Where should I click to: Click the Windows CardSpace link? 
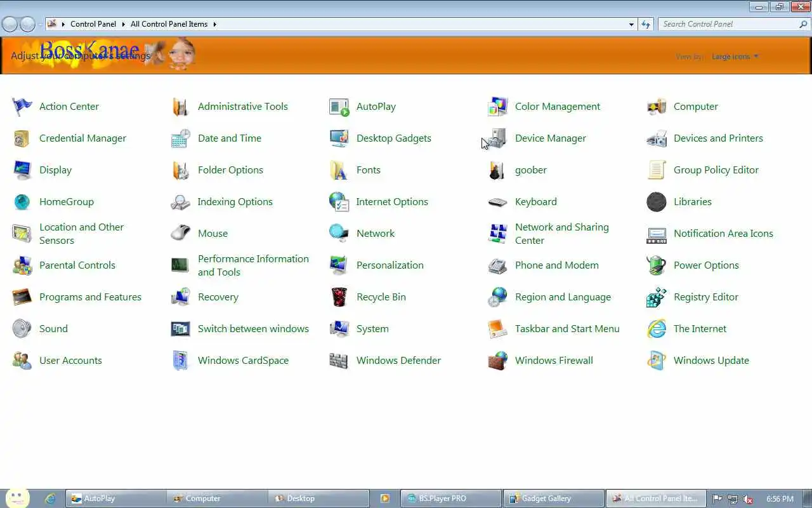(243, 361)
